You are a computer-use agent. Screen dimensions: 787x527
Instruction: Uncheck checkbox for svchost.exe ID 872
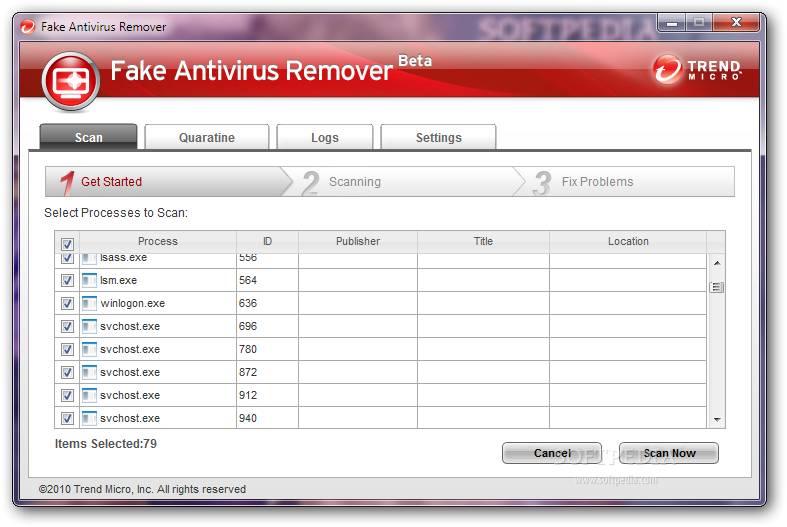pyautogui.click(x=67, y=372)
